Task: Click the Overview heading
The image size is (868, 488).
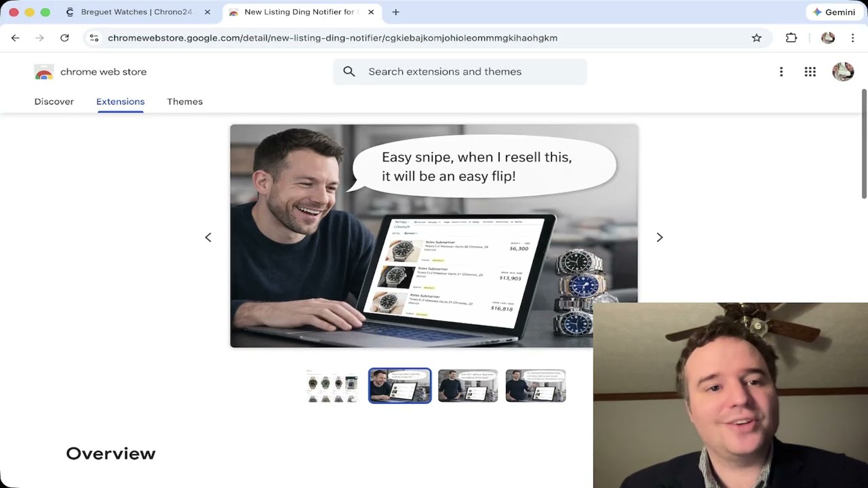Action: coord(111,453)
